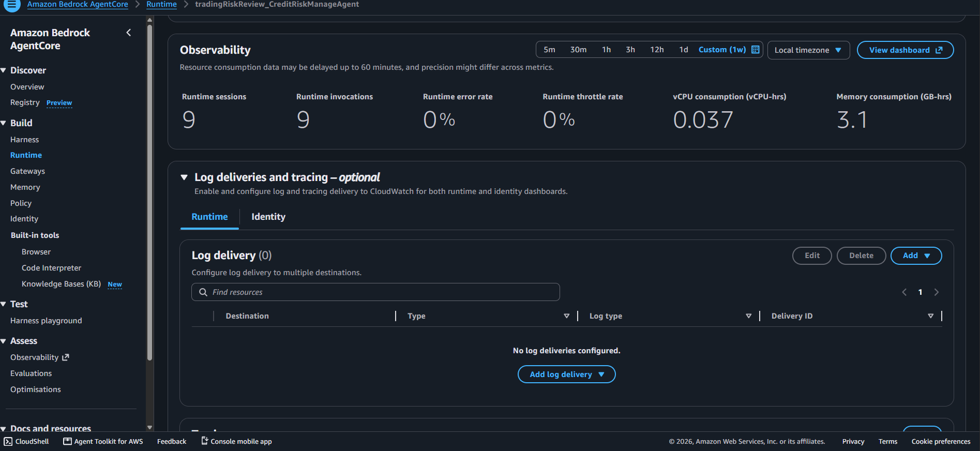Viewport: 980px width, 451px height.
Task: Click the sidebar vertical scrollbar thumb
Action: click(149, 192)
